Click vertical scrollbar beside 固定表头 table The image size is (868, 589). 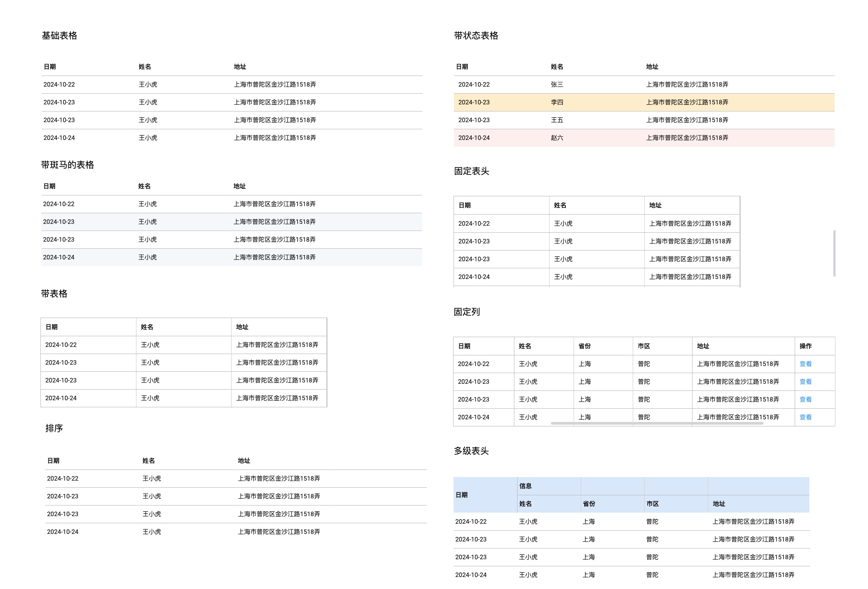coord(834,253)
